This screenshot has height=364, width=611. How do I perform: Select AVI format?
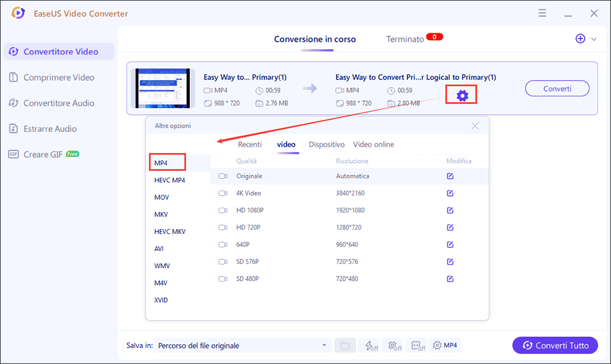click(159, 249)
